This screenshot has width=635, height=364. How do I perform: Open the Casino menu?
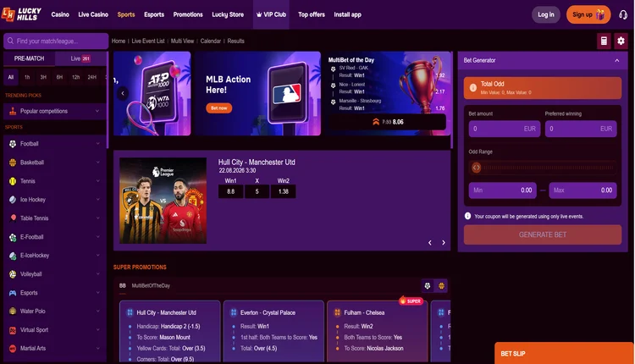(60, 14)
